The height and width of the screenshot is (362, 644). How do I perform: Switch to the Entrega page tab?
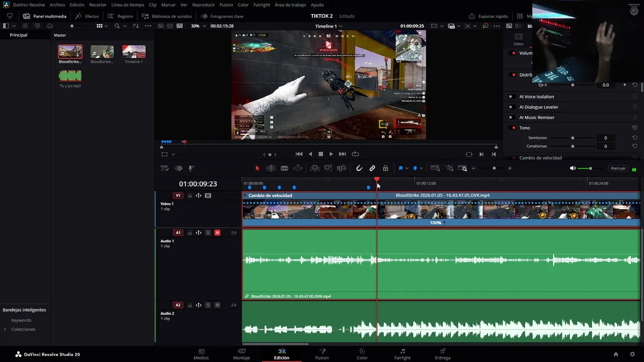tap(443, 354)
